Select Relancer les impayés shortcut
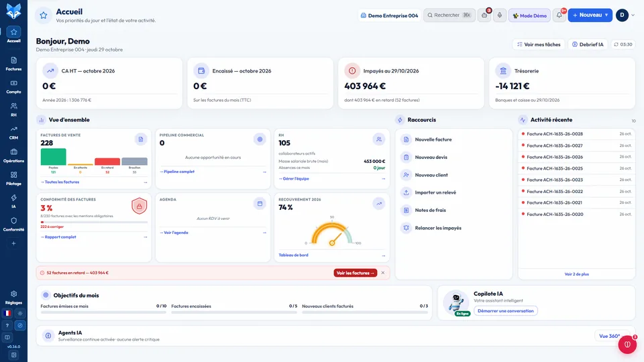 coord(453,228)
